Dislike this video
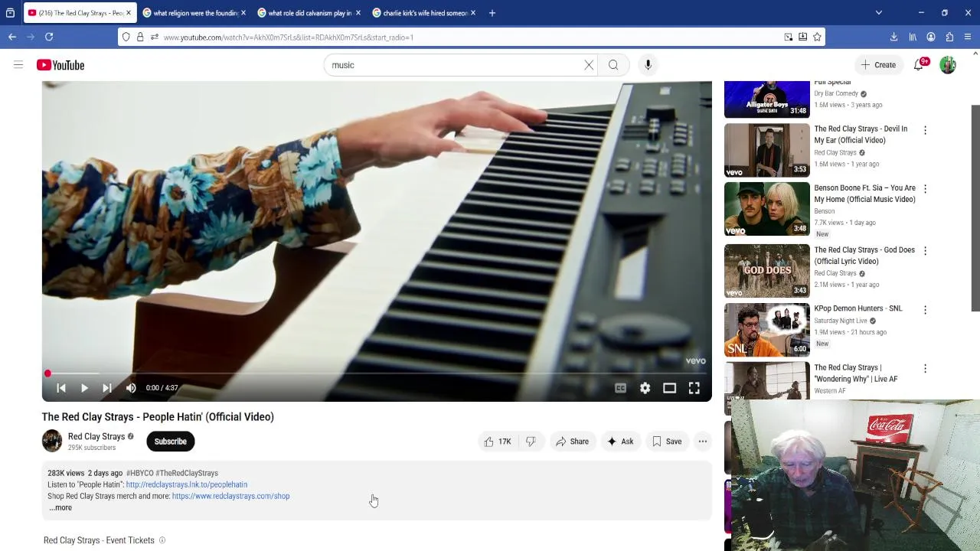980x551 pixels. point(531,442)
